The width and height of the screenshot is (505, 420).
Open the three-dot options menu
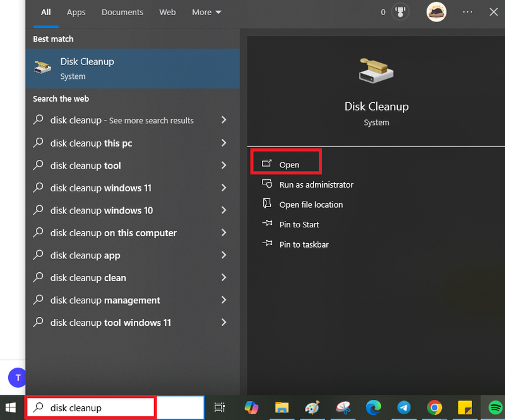467,12
